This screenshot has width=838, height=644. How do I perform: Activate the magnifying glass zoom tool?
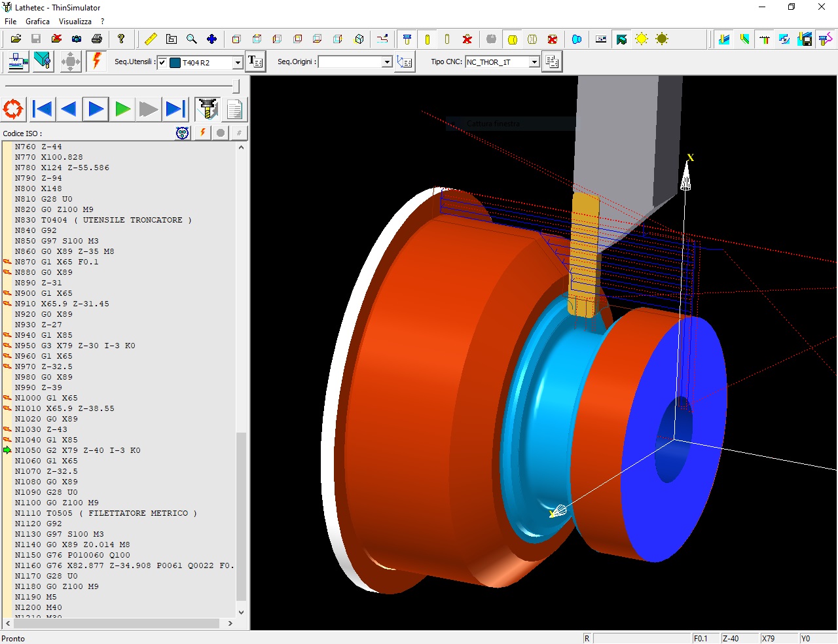(191, 39)
